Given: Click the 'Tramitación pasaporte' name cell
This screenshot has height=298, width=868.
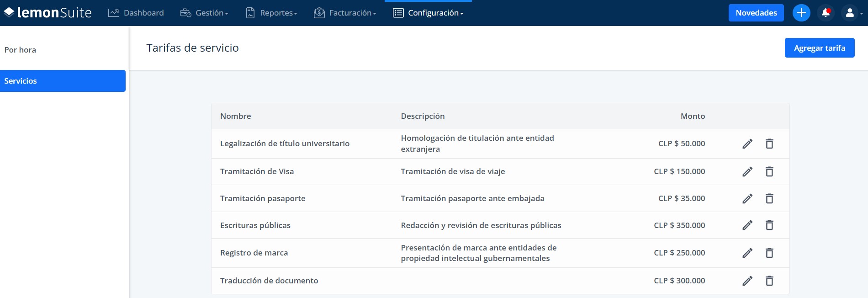Looking at the screenshot, I should click(263, 198).
